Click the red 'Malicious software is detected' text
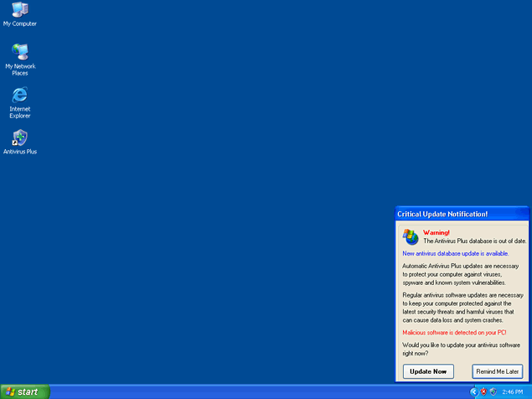 454,333
